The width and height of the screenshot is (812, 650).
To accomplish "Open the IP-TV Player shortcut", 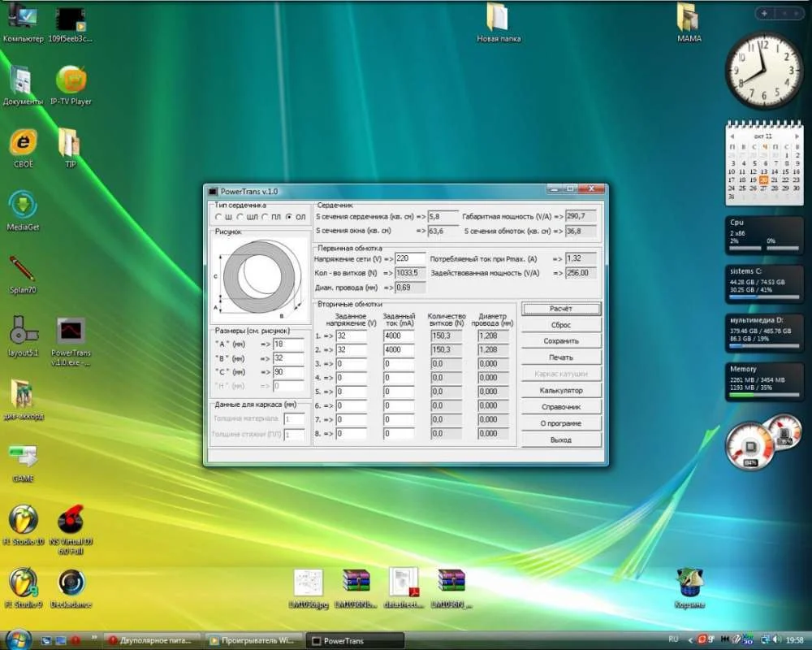I will tap(71, 80).
